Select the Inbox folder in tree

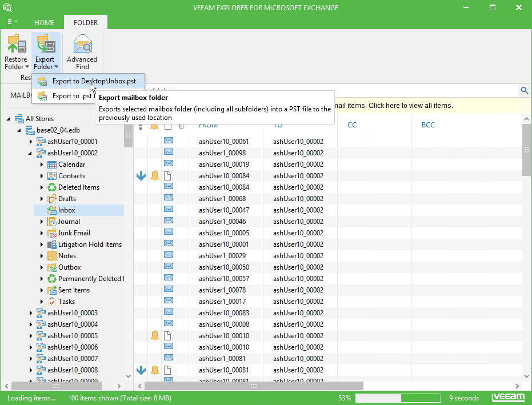tap(79, 210)
